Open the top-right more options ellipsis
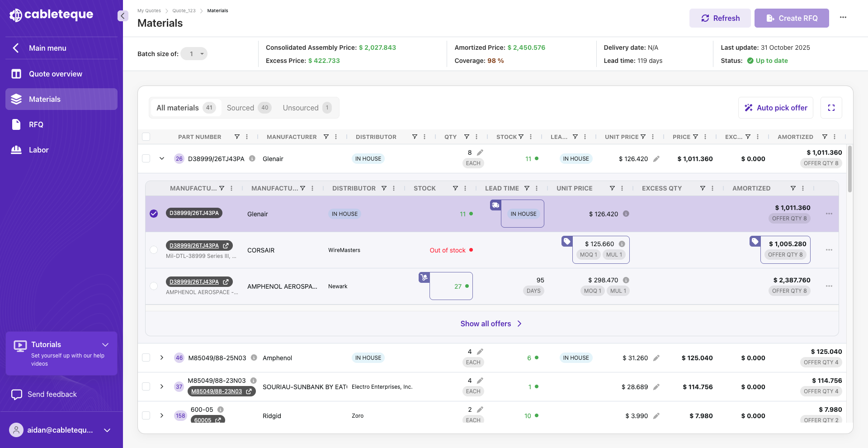This screenshot has height=448, width=868. [x=843, y=18]
